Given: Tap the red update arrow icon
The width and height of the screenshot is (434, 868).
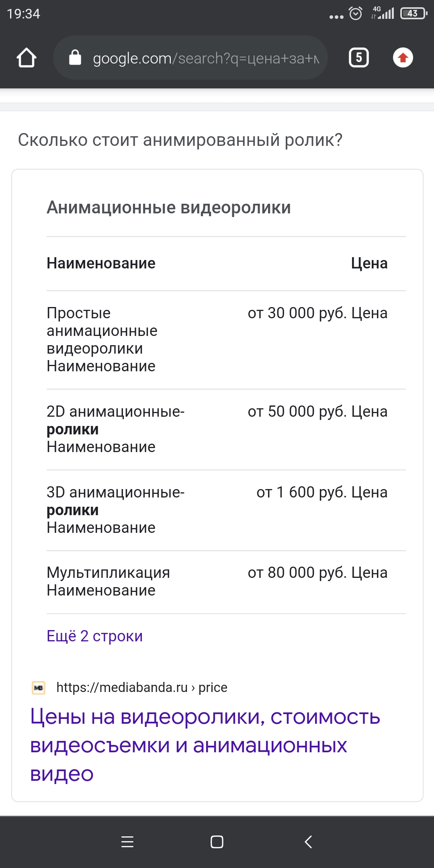Looking at the screenshot, I should pyautogui.click(x=403, y=58).
